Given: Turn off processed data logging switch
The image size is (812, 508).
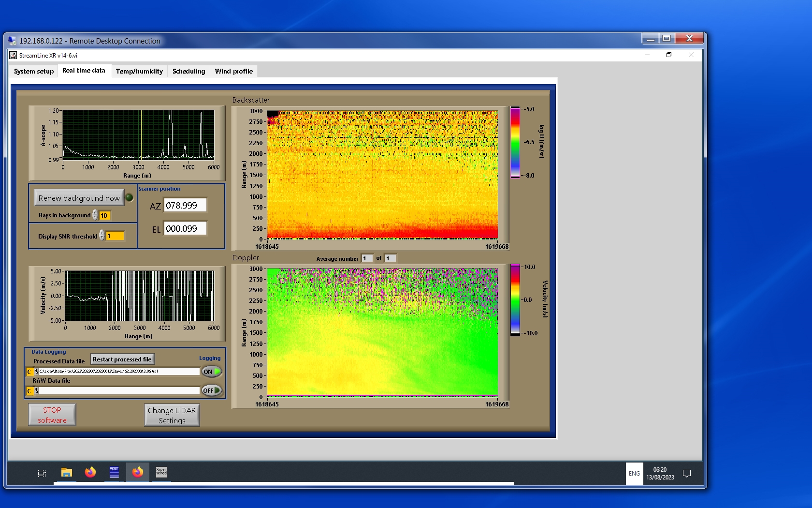Looking at the screenshot, I should 212,372.
